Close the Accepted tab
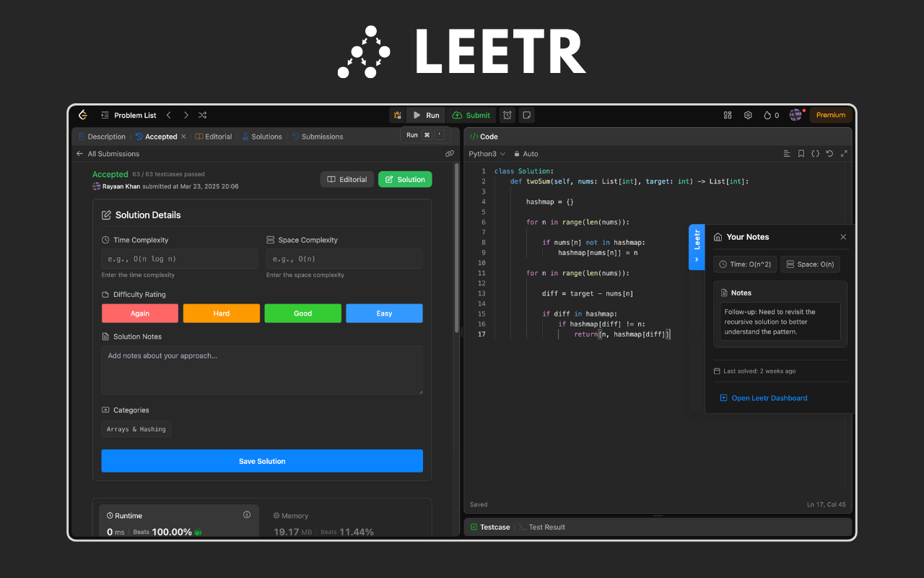 pyautogui.click(x=183, y=137)
